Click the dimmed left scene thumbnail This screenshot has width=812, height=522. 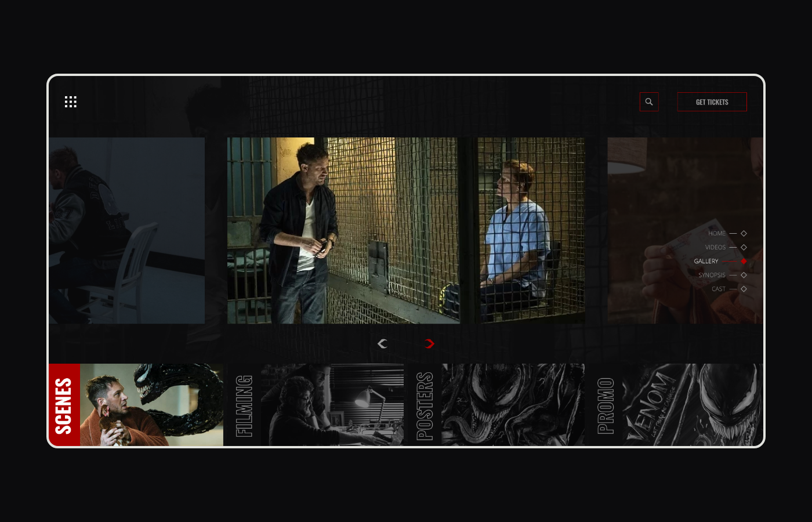[126, 230]
